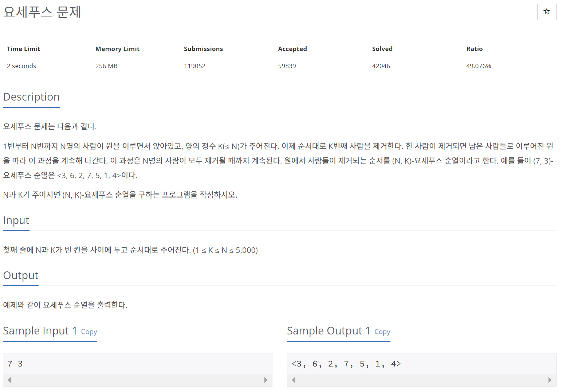Click the Output section heading
This screenshot has width=574, height=392.
21,275
